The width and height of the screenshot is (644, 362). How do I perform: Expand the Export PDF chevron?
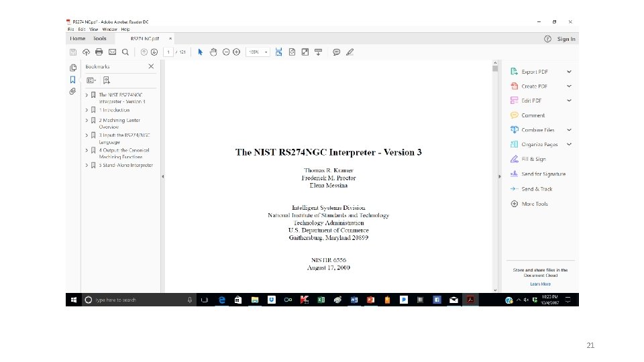(570, 72)
